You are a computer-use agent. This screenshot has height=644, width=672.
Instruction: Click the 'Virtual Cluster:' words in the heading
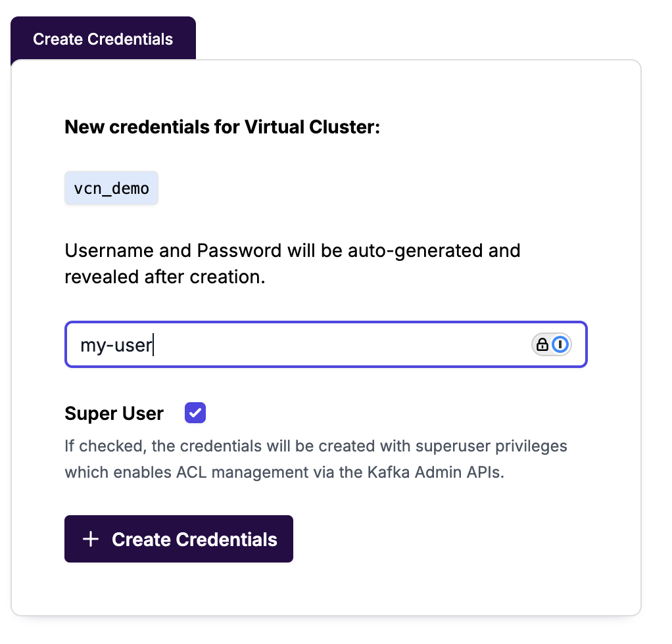tap(312, 127)
